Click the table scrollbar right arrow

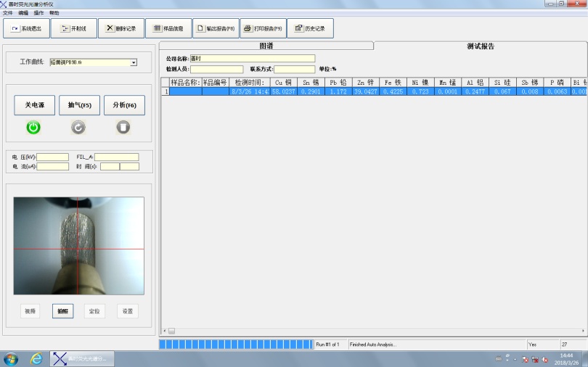point(583,331)
